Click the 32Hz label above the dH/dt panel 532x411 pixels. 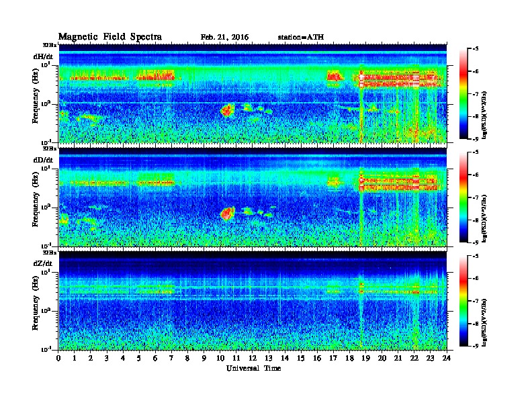50,45
